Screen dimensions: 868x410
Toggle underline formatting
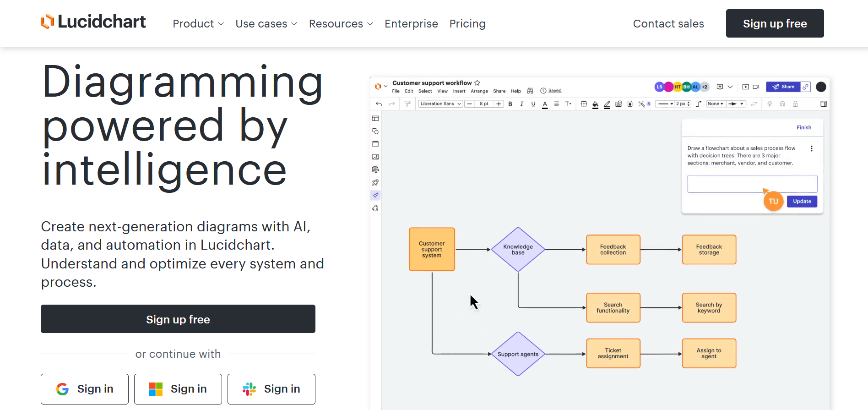click(533, 104)
